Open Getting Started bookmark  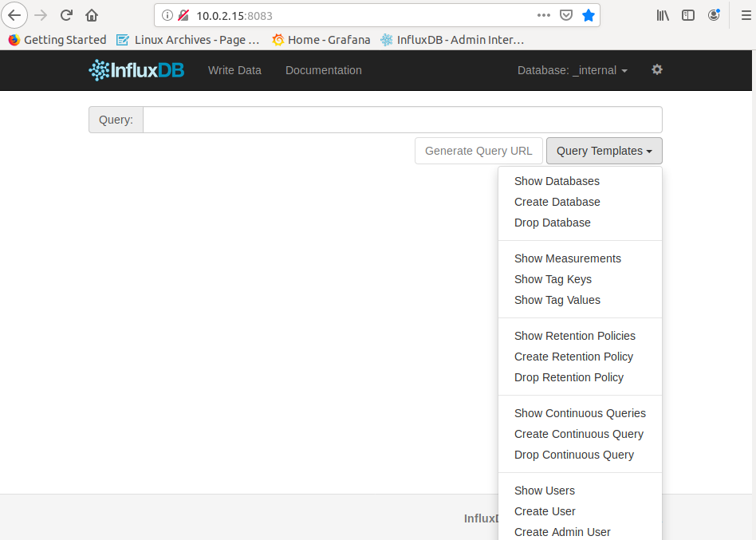57,40
